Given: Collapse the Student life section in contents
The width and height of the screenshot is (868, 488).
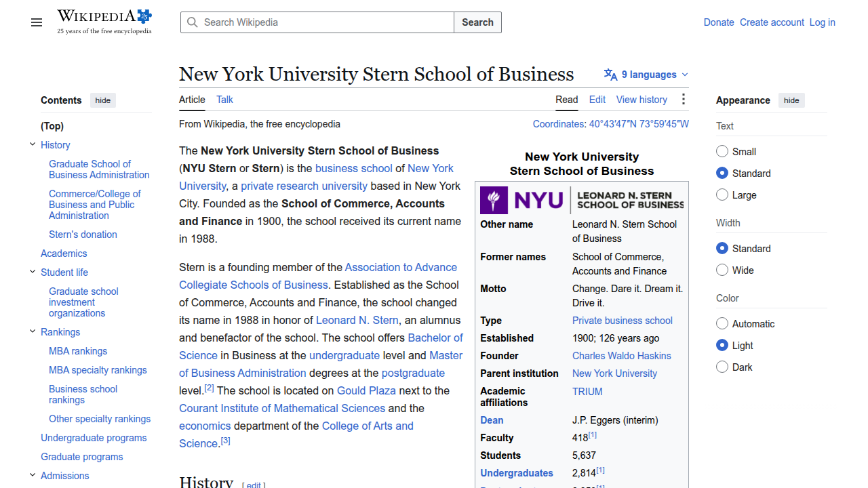Looking at the screenshot, I should (33, 272).
